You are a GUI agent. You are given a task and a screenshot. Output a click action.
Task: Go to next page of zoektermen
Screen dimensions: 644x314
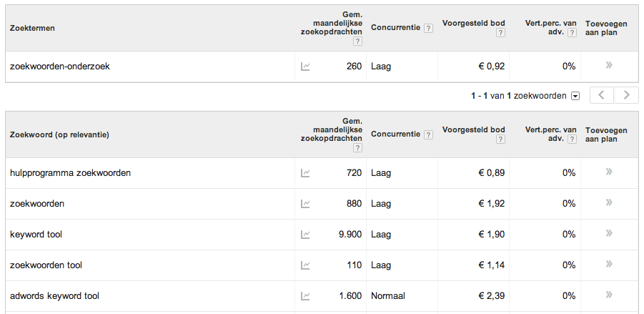pyautogui.click(x=627, y=95)
